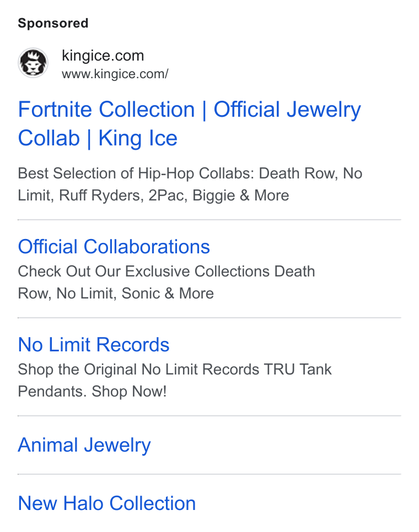Click "Check Out Our Exclusive Collections" text
The width and height of the screenshot is (419, 532).
[x=144, y=272]
